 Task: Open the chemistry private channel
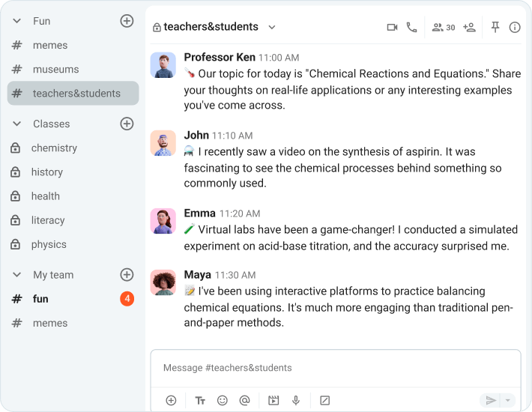click(x=54, y=148)
